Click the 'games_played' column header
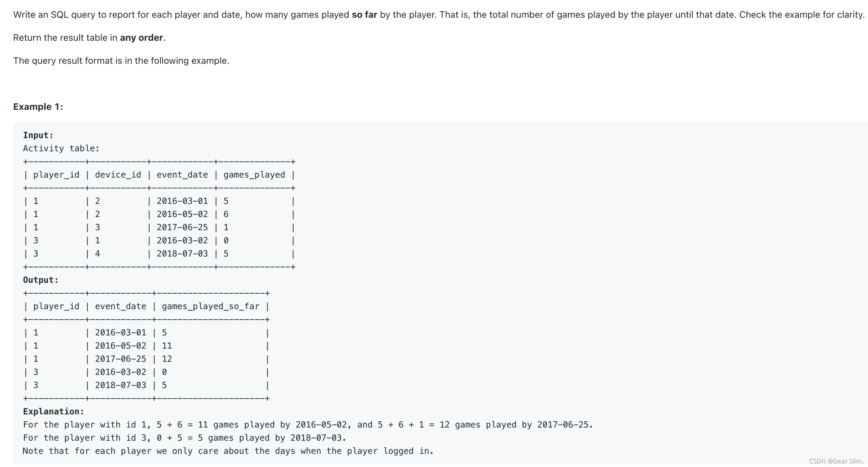This screenshot has width=868, height=467. (254, 175)
